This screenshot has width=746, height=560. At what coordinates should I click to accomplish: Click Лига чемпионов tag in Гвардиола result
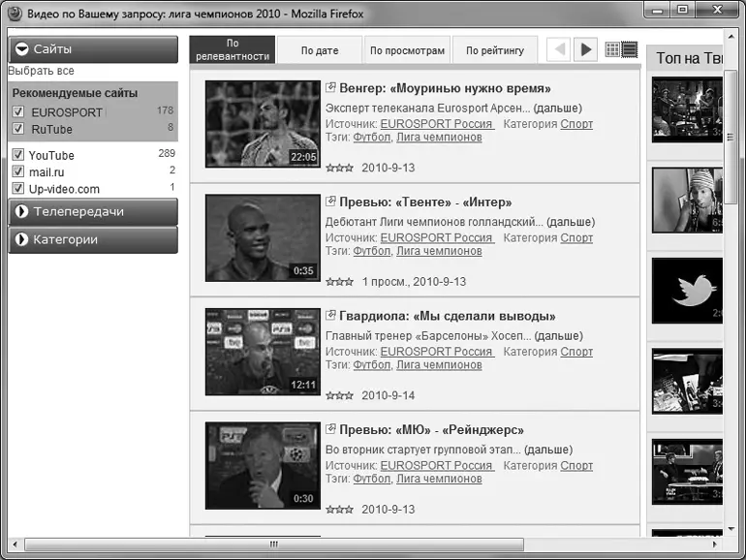439,365
